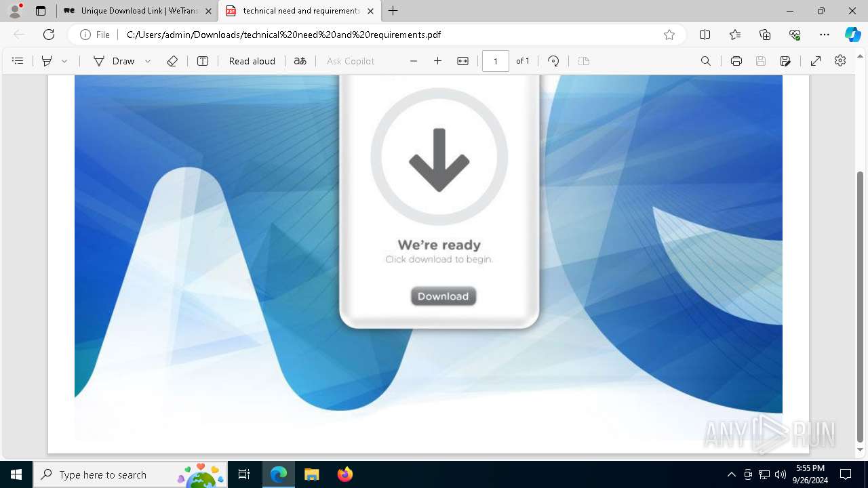Switch to the WeTransfer Unique Download Link tab
This screenshot has width=868, height=488.
[136, 11]
